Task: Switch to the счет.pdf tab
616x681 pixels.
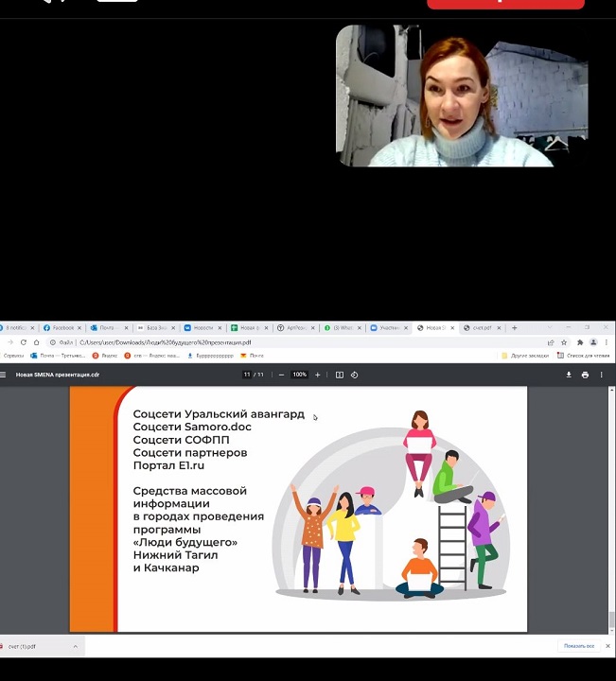Action: 481,327
